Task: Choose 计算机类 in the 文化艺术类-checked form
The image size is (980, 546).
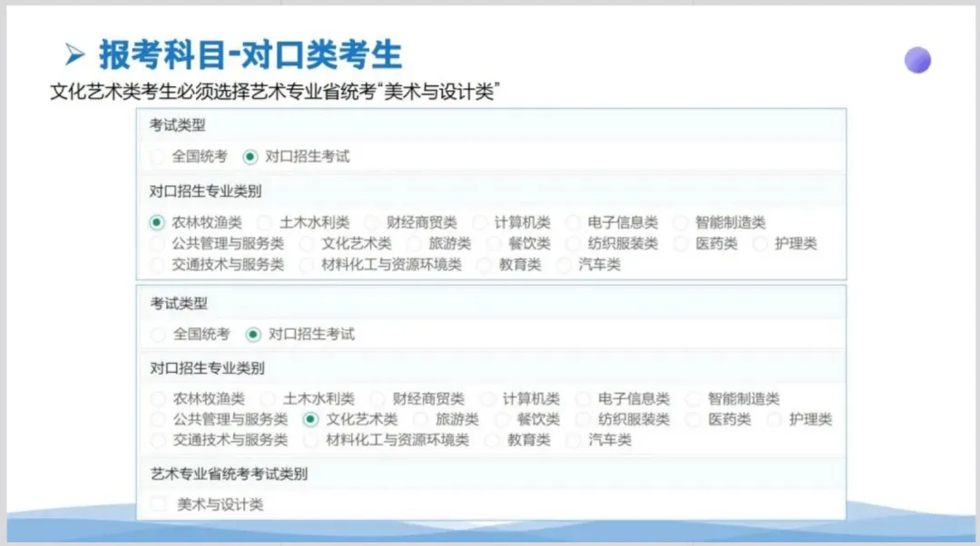Action: (x=487, y=398)
